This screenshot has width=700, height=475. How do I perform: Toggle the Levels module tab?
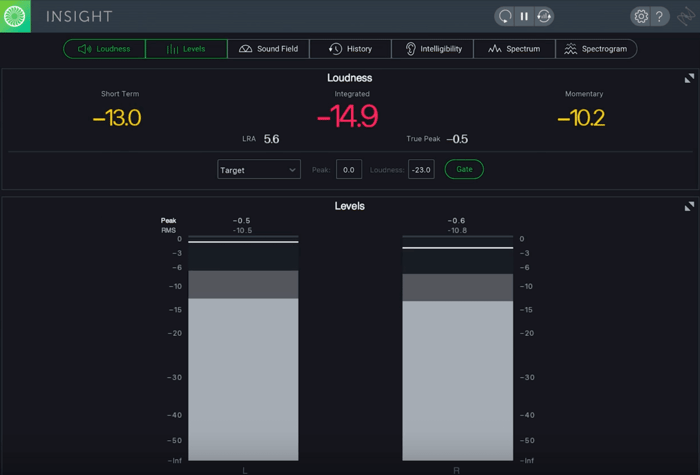tap(186, 49)
